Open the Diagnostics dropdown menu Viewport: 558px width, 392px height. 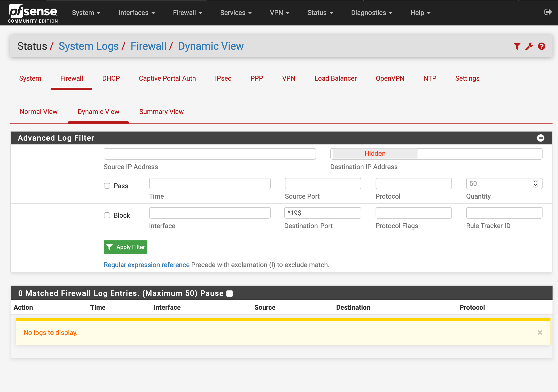pos(371,13)
